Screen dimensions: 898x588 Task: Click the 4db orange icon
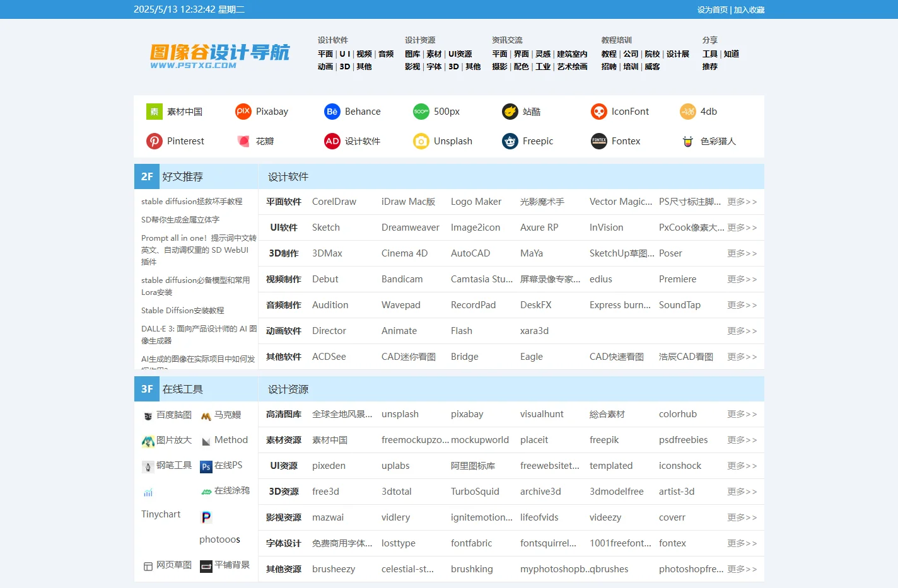click(x=688, y=112)
